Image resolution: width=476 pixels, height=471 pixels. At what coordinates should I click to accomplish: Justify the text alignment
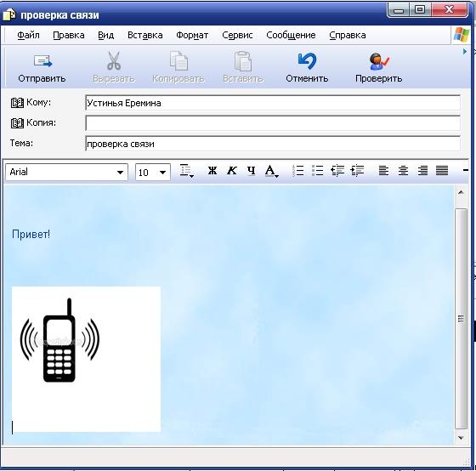442,171
